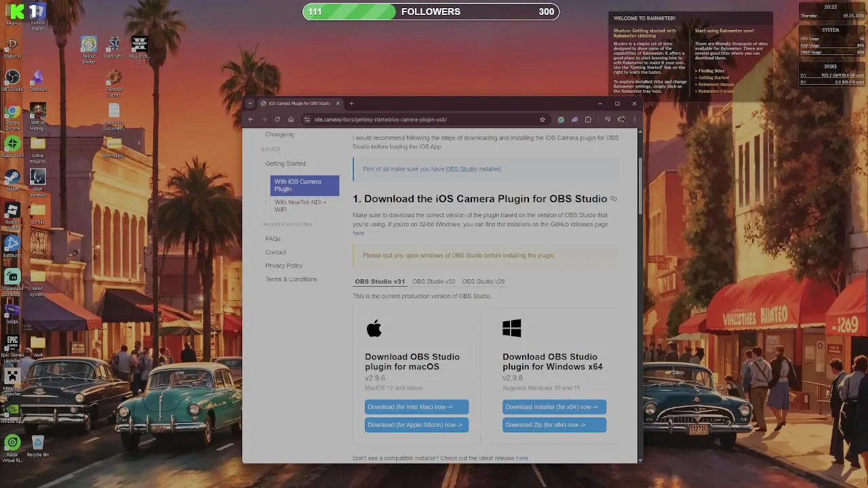868x488 pixels.
Task: Open the Getting Started sidebar item
Action: pos(285,163)
